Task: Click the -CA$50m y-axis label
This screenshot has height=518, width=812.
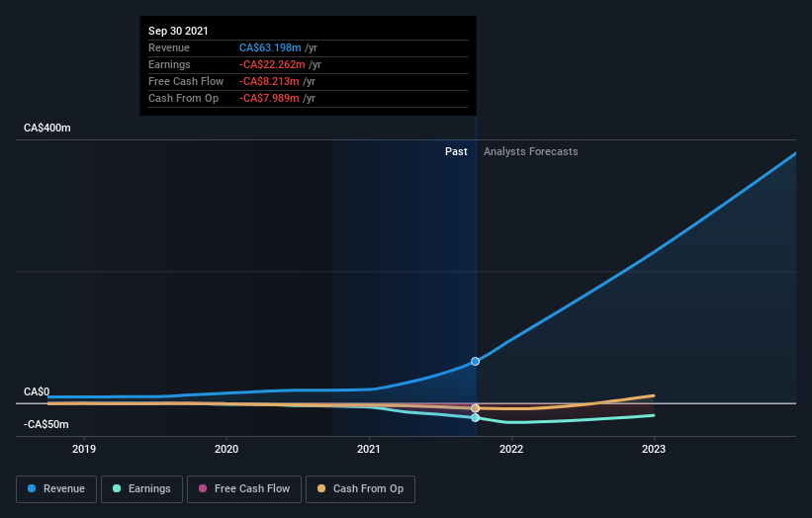Action: (46, 424)
